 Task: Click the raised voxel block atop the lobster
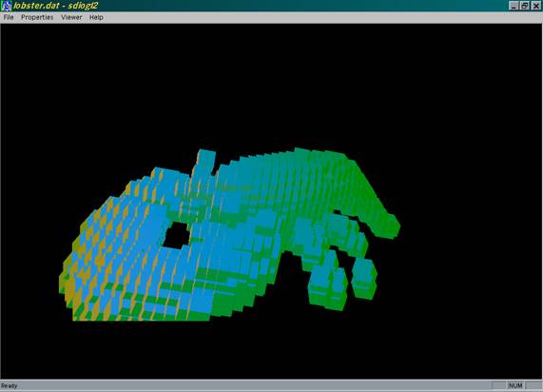point(206,162)
